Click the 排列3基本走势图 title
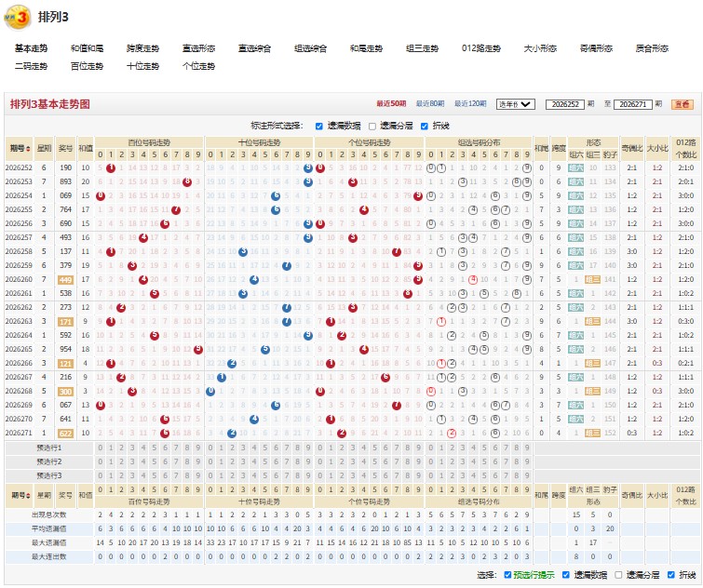Image resolution: width=703 pixels, height=588 pixels. 49,104
